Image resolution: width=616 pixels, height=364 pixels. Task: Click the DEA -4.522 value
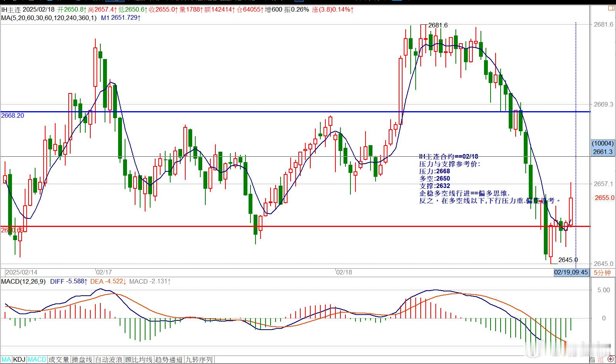tap(108, 281)
